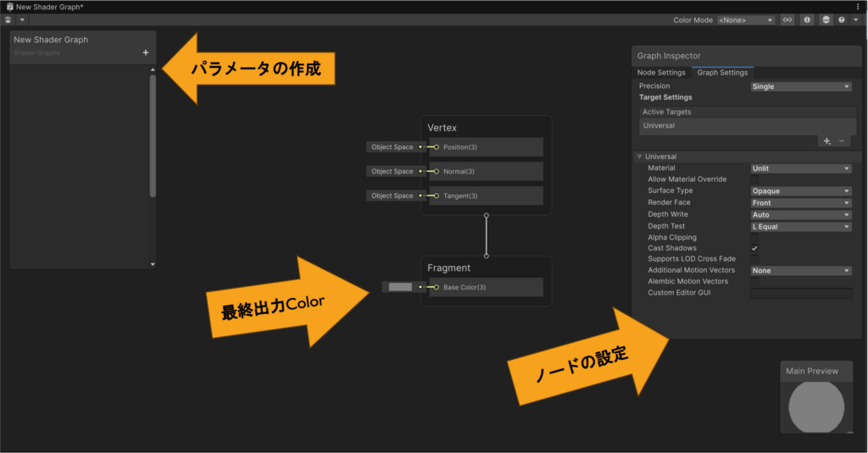The width and height of the screenshot is (868, 453).
Task: Remove active target with minus icon
Action: coord(842,141)
